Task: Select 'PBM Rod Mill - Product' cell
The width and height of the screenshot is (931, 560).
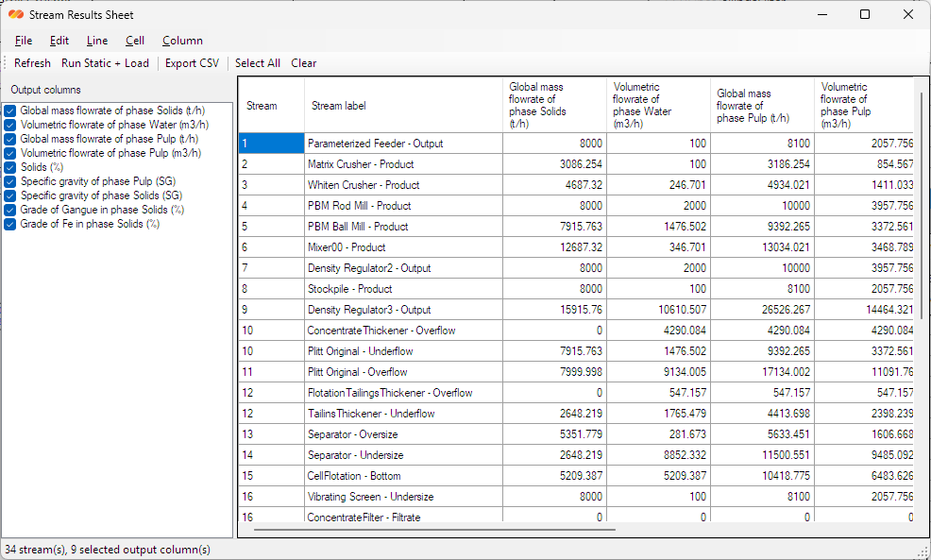Action: point(403,206)
